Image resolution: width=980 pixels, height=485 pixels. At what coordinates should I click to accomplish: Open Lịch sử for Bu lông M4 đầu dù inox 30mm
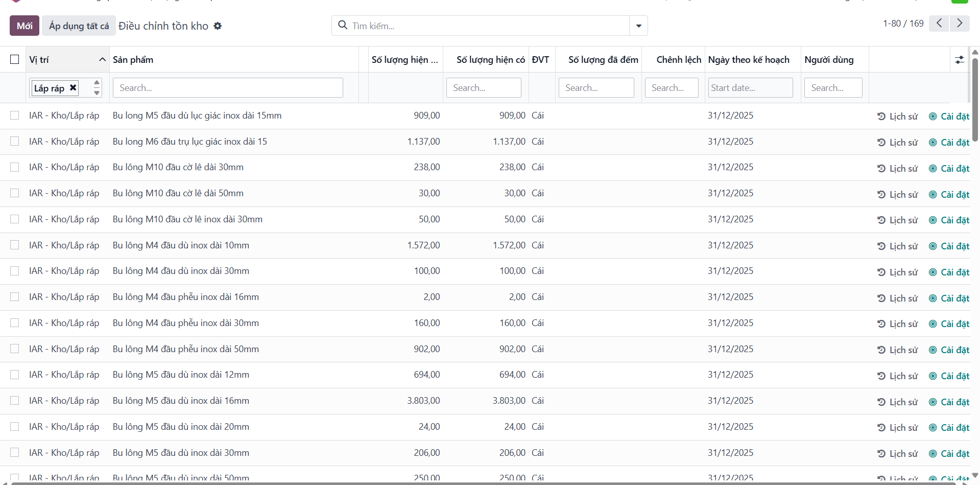coord(897,272)
